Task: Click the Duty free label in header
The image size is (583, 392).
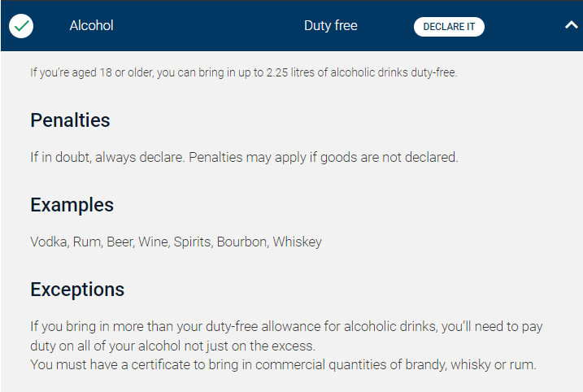Action: tap(331, 26)
